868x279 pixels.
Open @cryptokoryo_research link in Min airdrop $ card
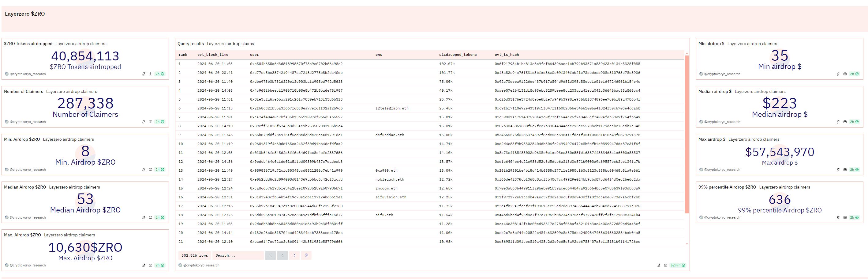pyautogui.click(x=722, y=74)
